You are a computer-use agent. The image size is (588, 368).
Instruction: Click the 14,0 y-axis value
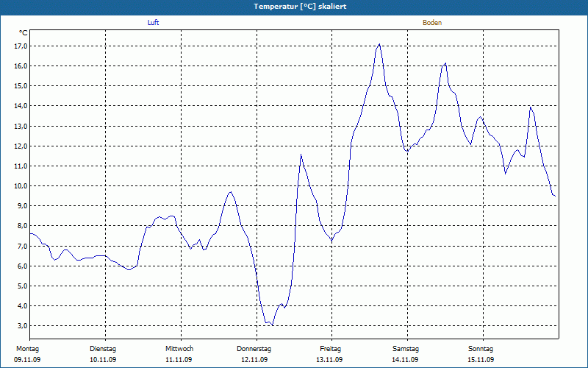tap(21, 106)
